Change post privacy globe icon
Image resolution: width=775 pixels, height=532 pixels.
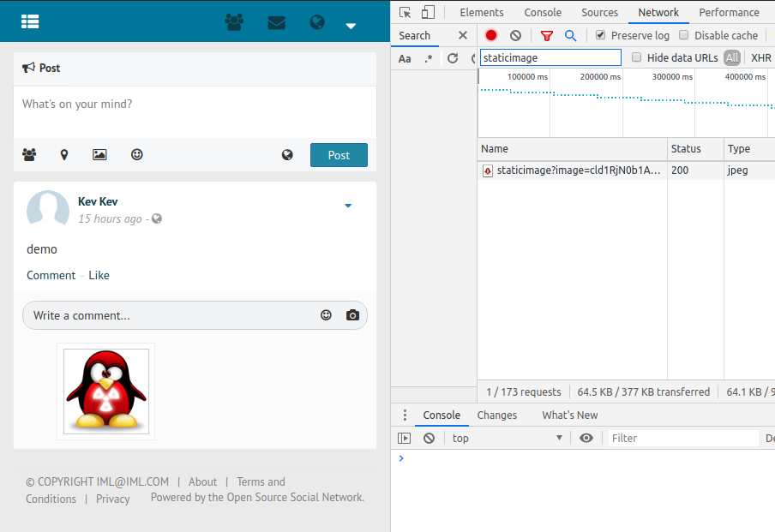click(x=287, y=155)
